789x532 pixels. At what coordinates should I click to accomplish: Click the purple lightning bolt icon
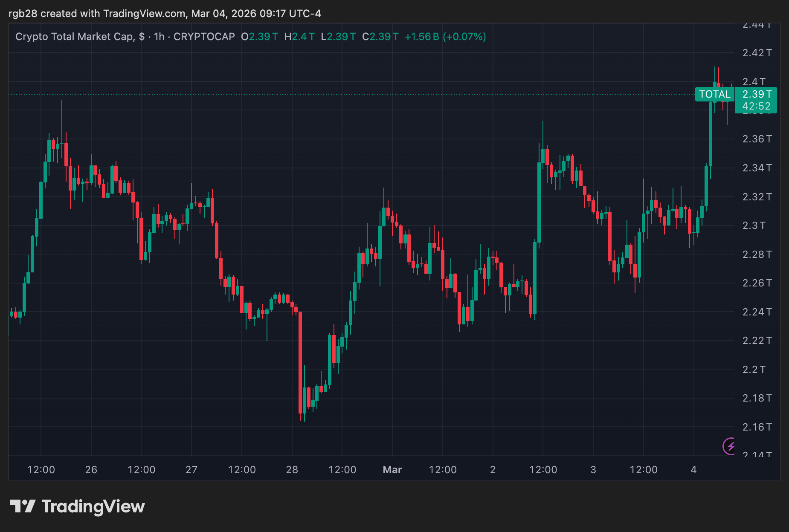[x=730, y=446]
